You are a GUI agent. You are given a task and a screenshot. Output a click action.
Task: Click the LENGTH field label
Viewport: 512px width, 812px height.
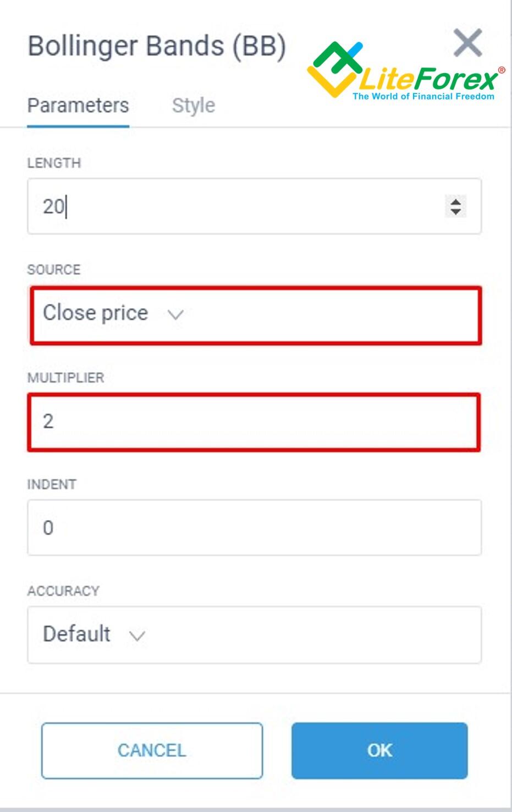click(x=54, y=163)
